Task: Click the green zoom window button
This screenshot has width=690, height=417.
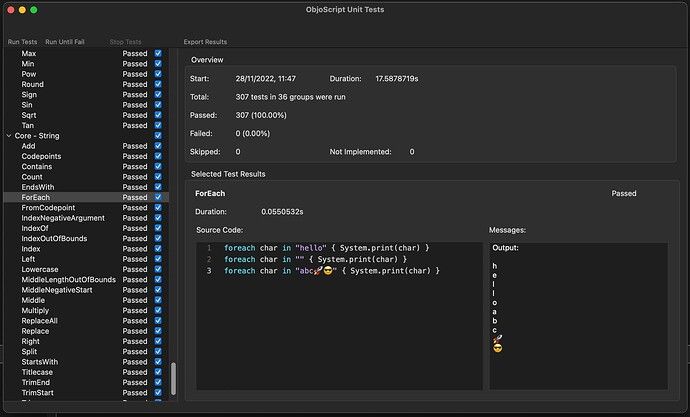Action: click(x=34, y=10)
